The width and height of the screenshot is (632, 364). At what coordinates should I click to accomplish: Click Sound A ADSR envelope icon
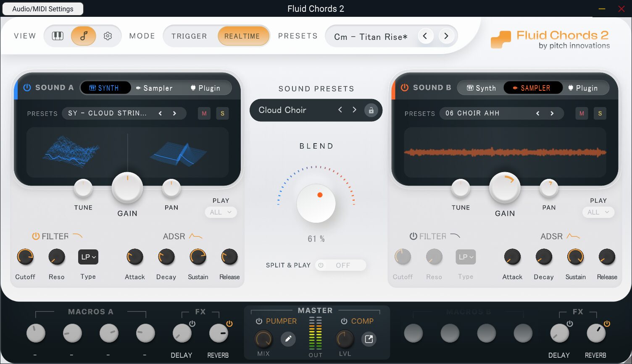(195, 236)
